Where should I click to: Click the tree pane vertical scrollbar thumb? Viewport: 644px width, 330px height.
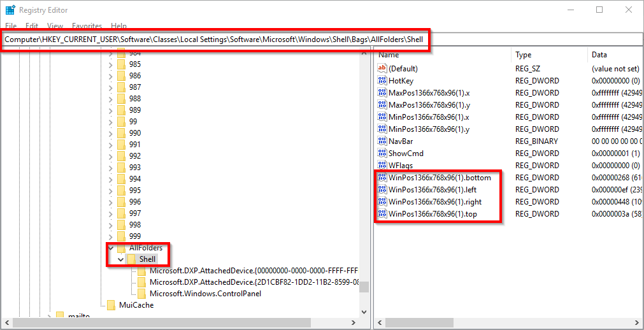click(x=364, y=287)
